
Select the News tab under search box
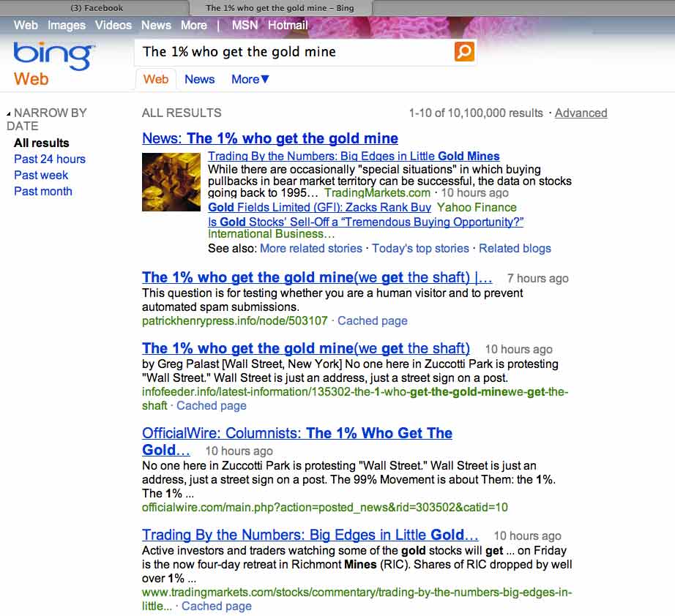[x=199, y=79]
